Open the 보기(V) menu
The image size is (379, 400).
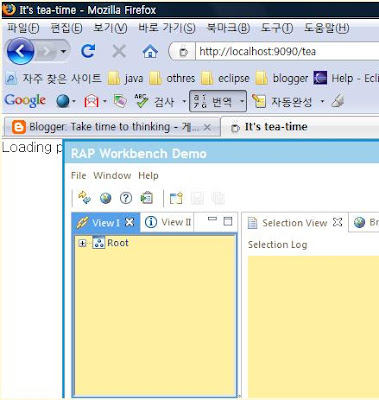click(110, 28)
